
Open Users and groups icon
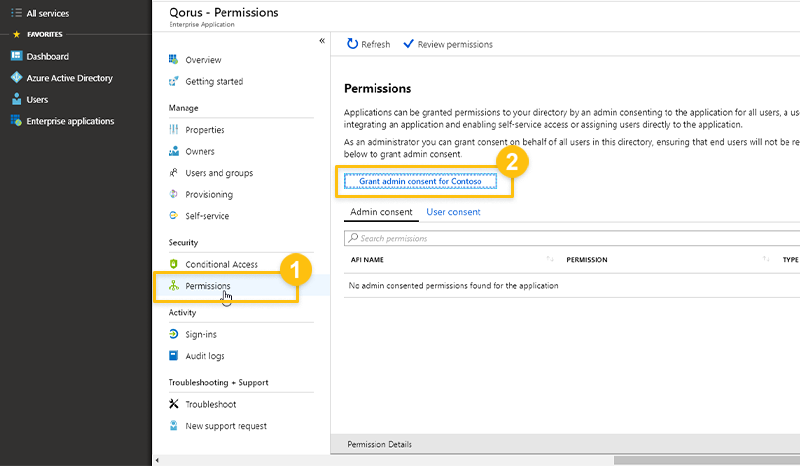(x=174, y=173)
